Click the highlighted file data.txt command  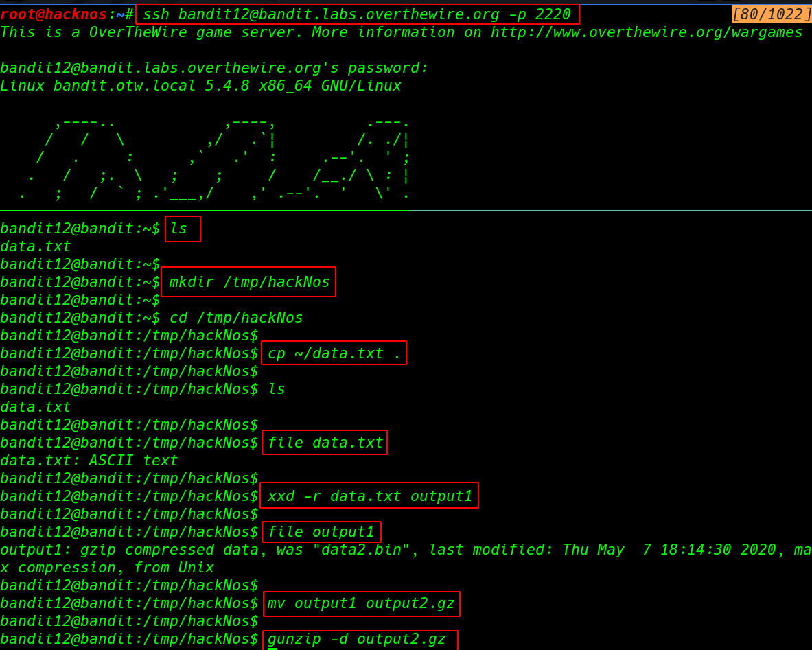(x=325, y=443)
